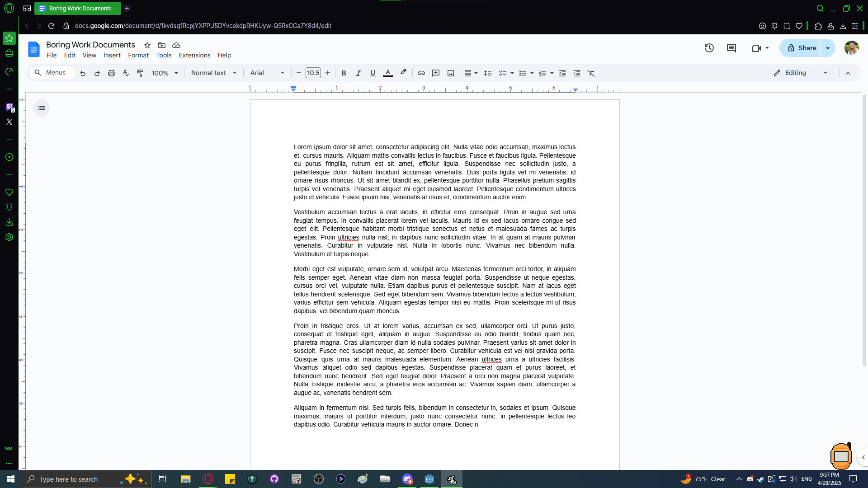Toggle underline formatting
Image resolution: width=868 pixels, height=488 pixels.
coord(373,73)
